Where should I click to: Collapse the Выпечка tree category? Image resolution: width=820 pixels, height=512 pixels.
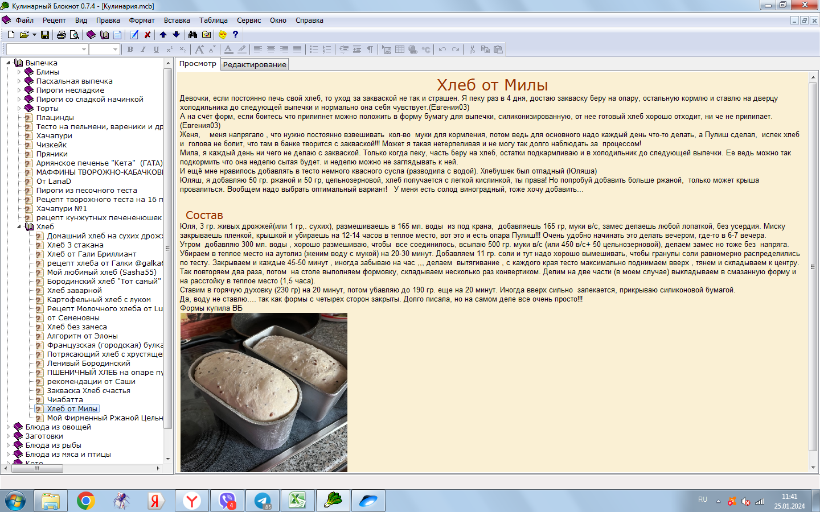click(x=8, y=63)
